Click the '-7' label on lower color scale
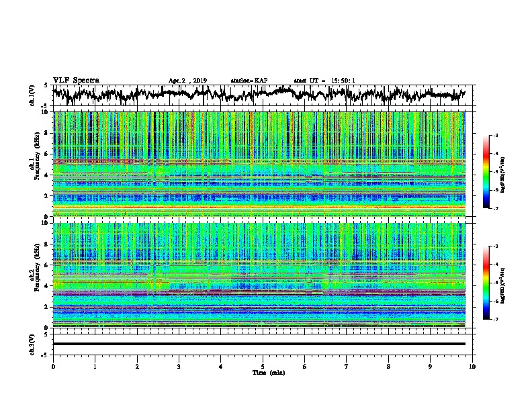 tap(496, 319)
